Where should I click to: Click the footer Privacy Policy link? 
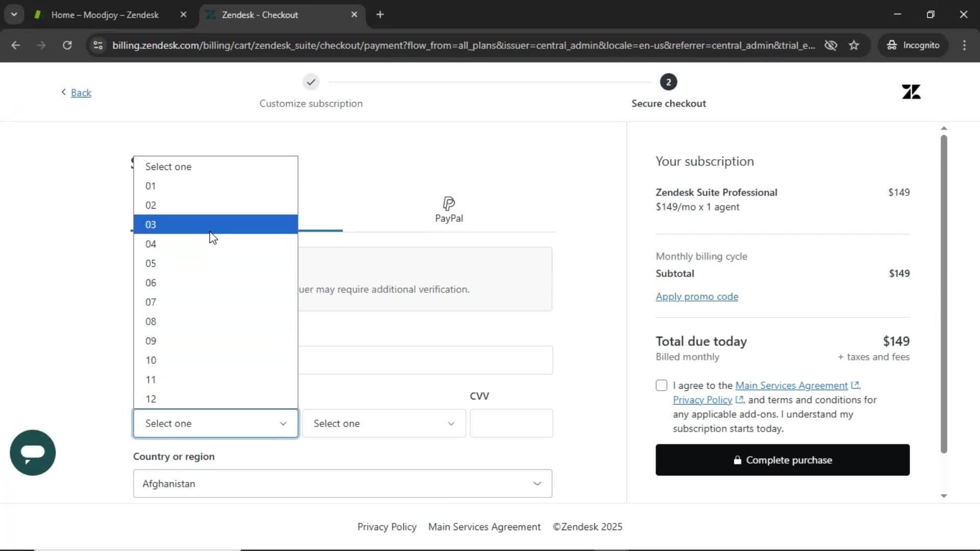coord(387,527)
